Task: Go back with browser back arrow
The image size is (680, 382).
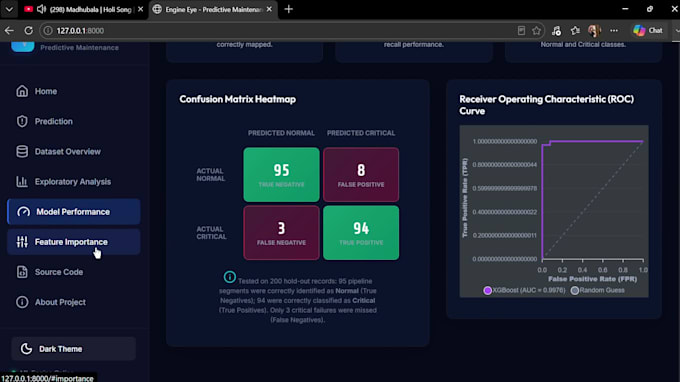Action: [x=9, y=30]
